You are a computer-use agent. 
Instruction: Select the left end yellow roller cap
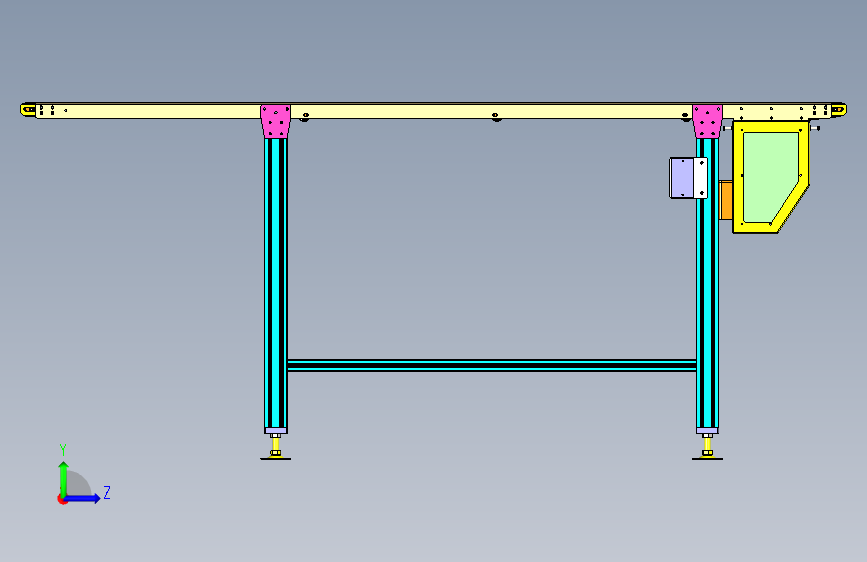pyautogui.click(x=28, y=110)
